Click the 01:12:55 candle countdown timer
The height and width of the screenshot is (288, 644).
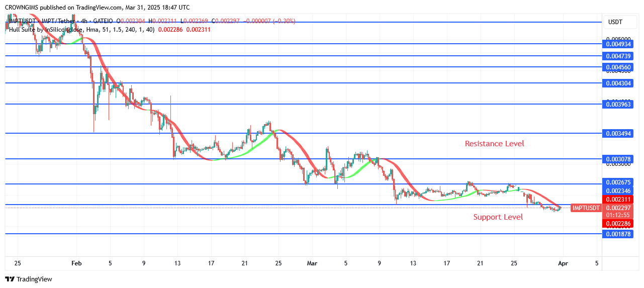click(x=618, y=215)
